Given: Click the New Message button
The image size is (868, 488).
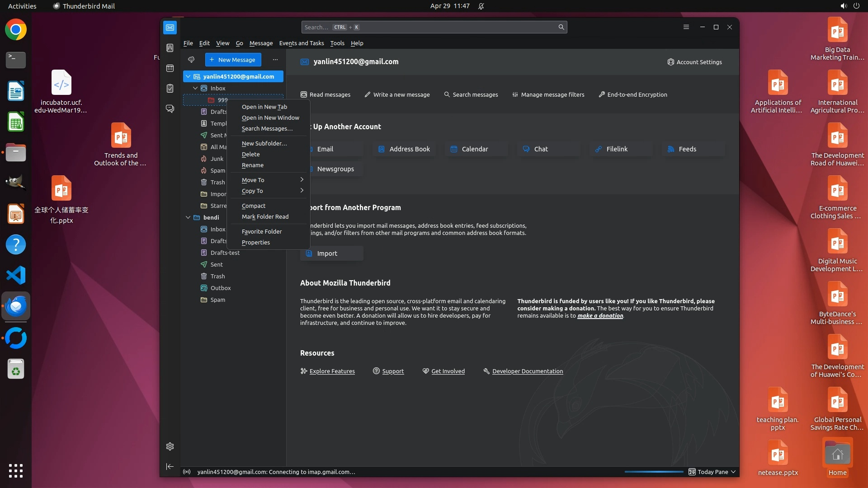Looking at the screenshot, I should [233, 60].
